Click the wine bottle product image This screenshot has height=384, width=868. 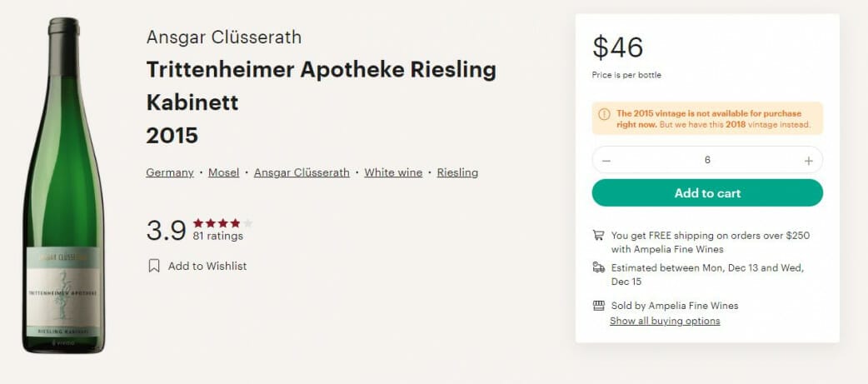pos(63,183)
